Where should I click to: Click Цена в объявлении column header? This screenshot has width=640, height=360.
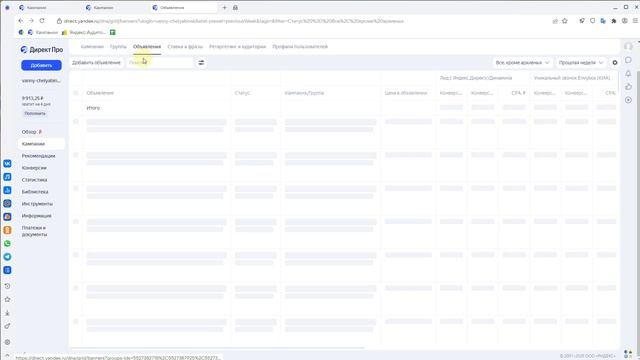tap(406, 93)
